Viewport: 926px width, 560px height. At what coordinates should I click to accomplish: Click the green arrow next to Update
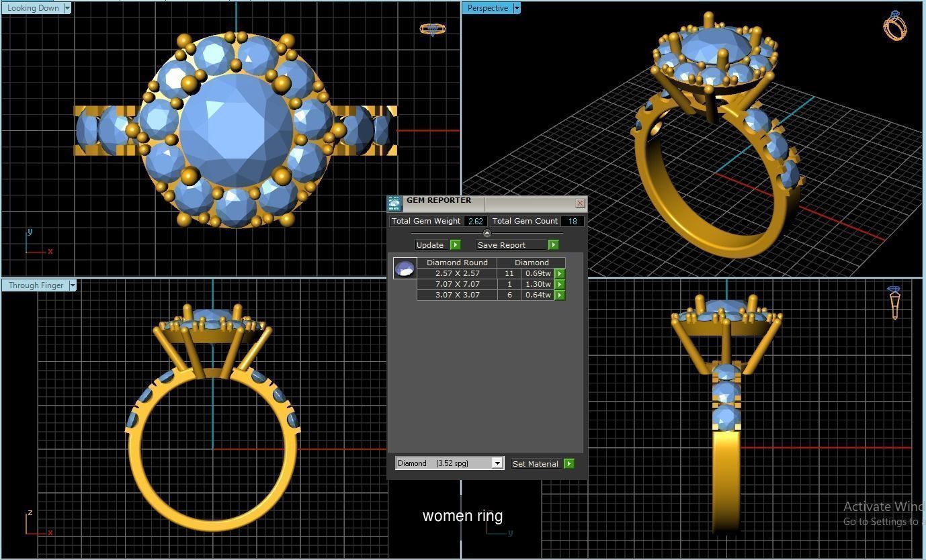(455, 244)
